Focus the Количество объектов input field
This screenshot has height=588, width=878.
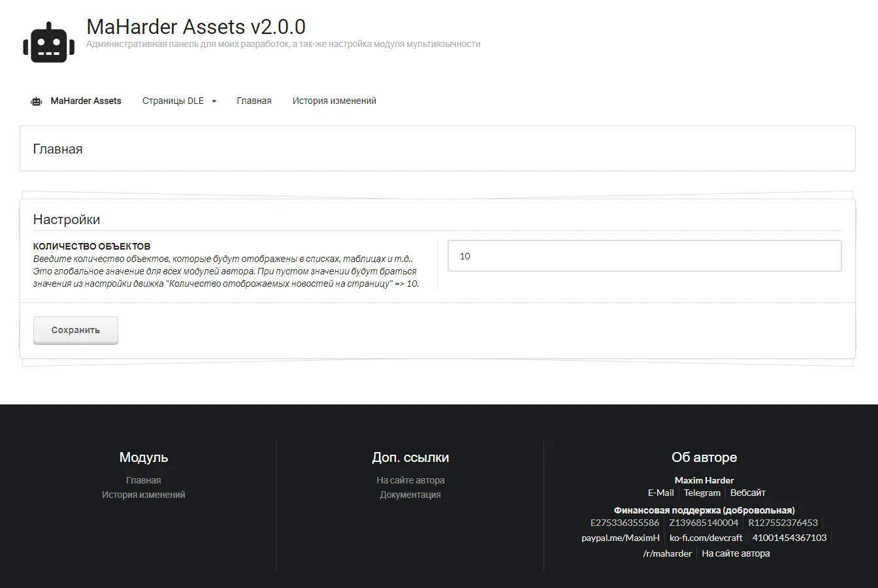[644, 256]
